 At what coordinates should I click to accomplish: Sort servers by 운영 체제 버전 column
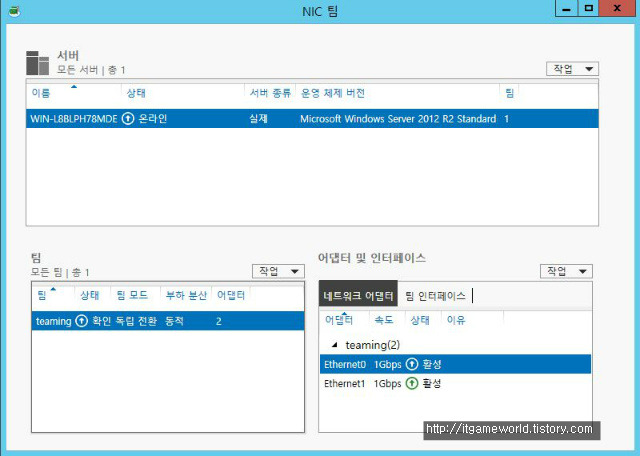333,93
